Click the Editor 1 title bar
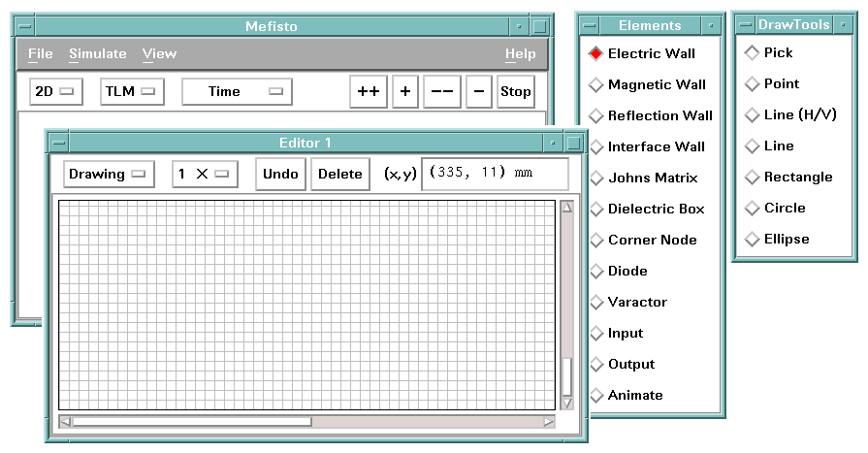 (x=305, y=143)
